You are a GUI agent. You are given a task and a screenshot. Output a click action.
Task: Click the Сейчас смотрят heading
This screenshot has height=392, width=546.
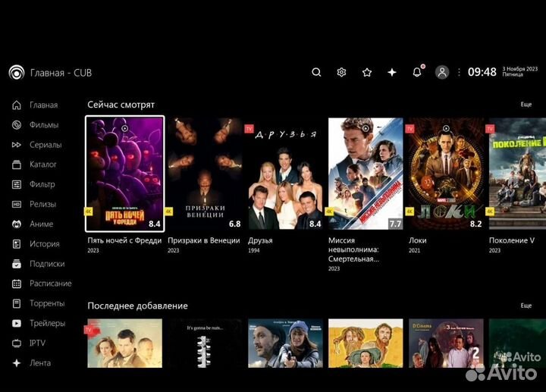121,105
